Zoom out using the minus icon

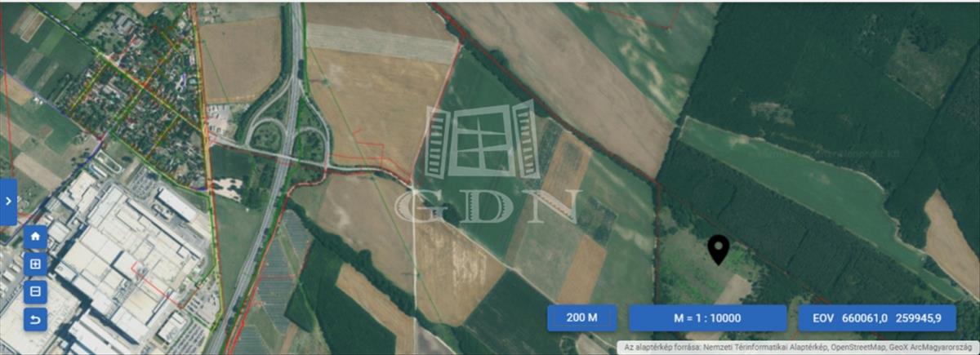[34, 291]
